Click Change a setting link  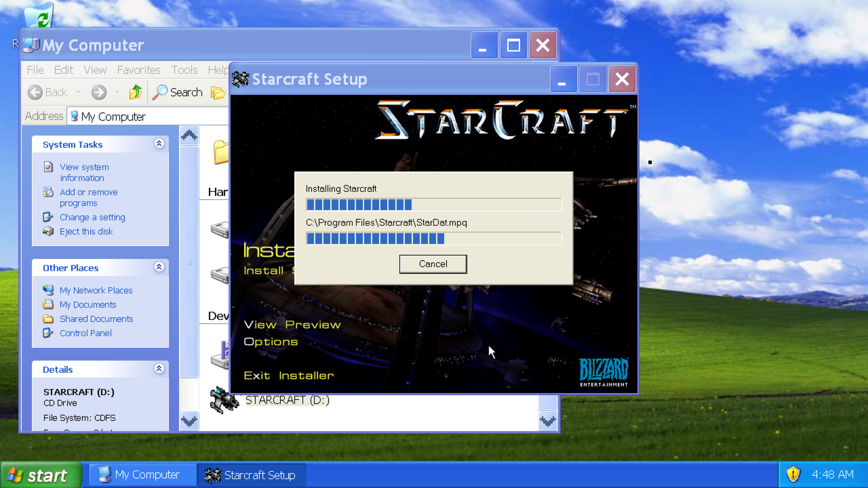92,217
